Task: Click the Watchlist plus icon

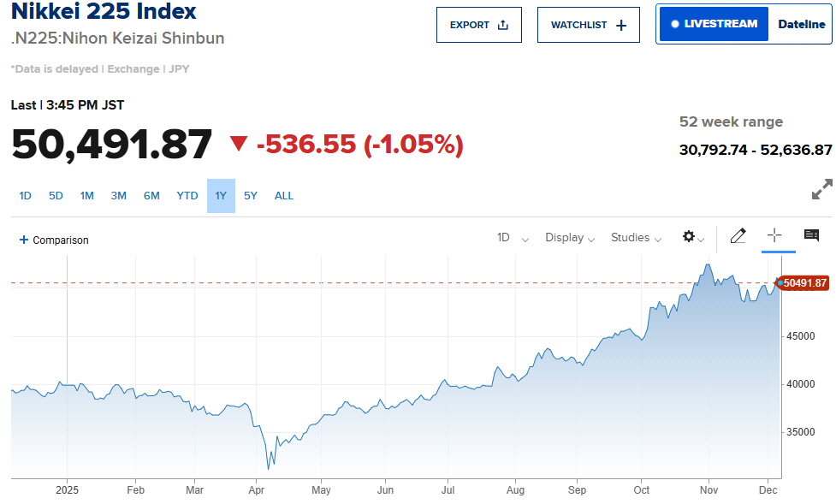Action: 621,26
